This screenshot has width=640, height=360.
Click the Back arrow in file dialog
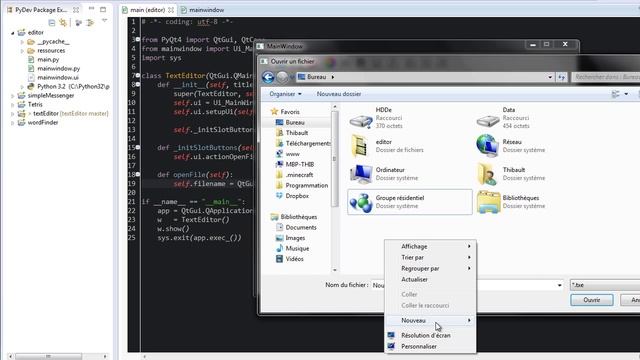coord(268,77)
